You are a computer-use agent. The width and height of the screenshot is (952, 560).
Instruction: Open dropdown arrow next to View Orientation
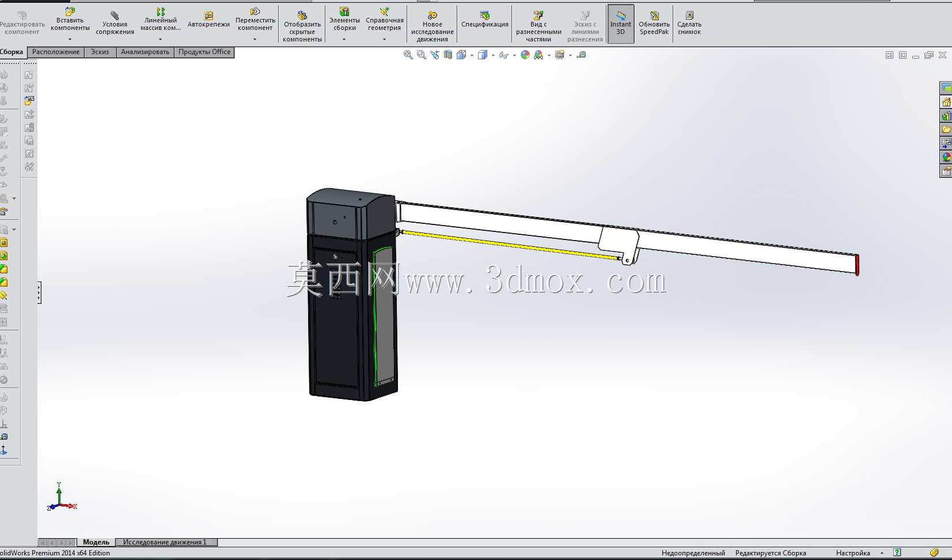pos(472,55)
